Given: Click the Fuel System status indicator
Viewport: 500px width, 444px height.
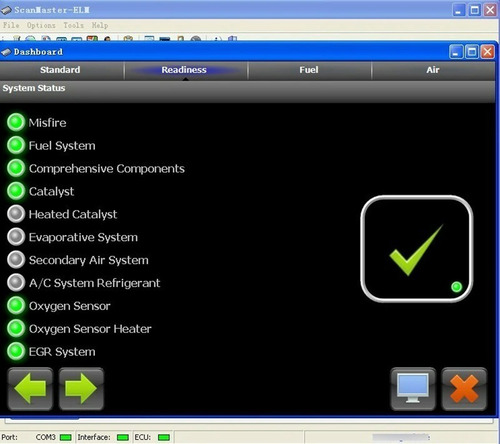Looking at the screenshot, I should click(x=16, y=145).
